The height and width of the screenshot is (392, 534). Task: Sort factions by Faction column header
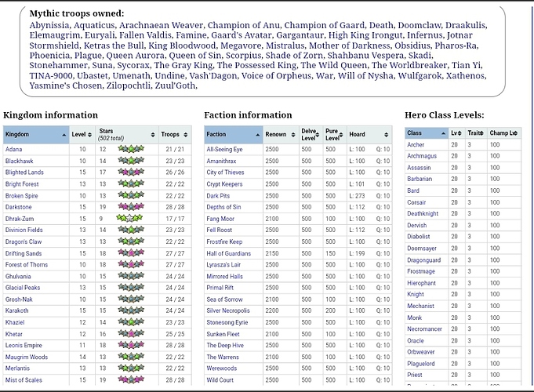coord(234,135)
